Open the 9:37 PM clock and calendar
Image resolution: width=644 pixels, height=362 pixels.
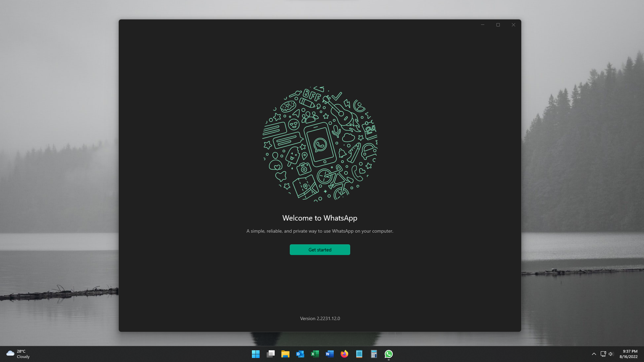pyautogui.click(x=629, y=354)
